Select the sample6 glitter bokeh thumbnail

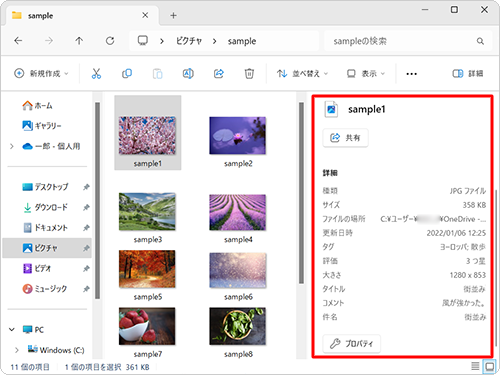coord(238,270)
